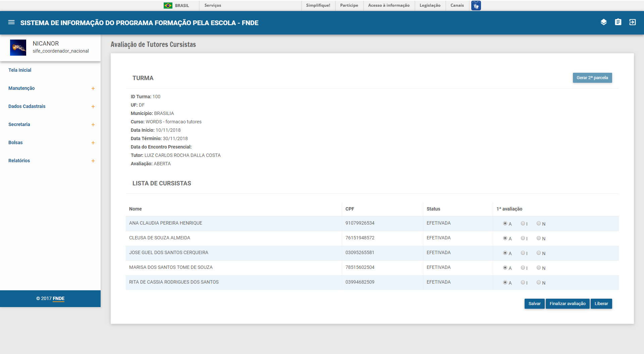Screen dimensions: 644x354
Task: Click the clipboard icon in header
Action: (618, 22)
